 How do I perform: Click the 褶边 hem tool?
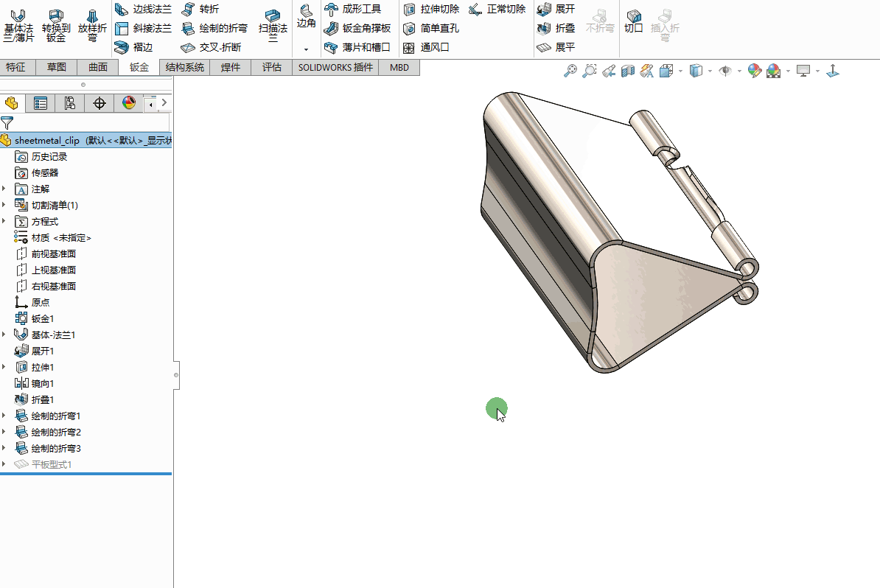pos(133,47)
